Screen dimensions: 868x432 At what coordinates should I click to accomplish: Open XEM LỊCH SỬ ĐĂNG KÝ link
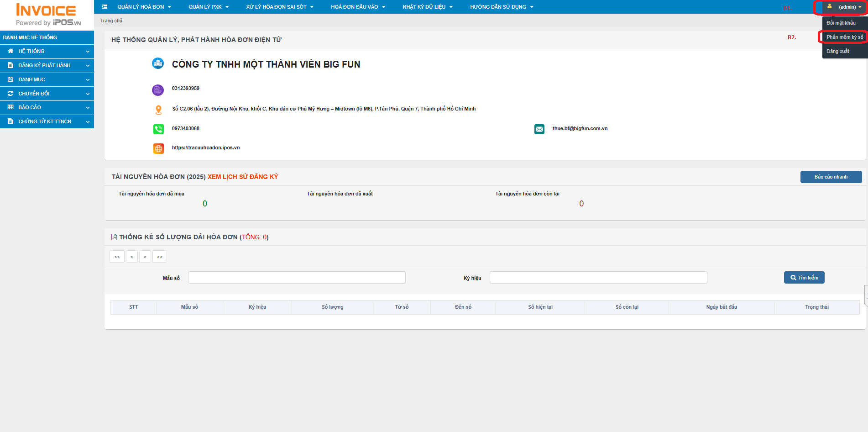[x=242, y=177]
